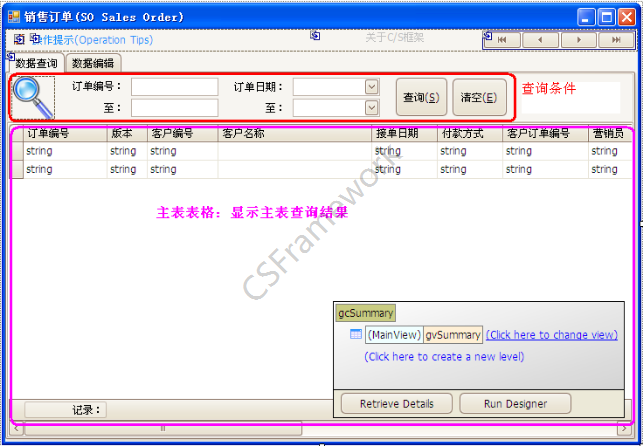Click the gcSummary grid control label
The height and width of the screenshot is (446, 643).
(365, 313)
